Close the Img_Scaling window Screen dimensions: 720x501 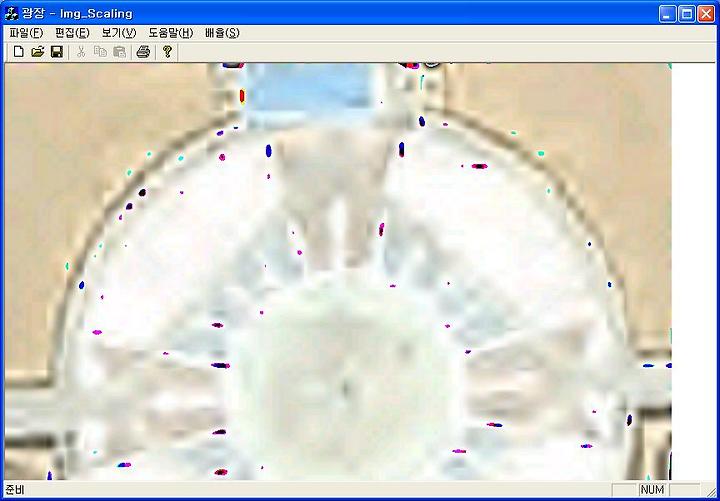(706, 14)
